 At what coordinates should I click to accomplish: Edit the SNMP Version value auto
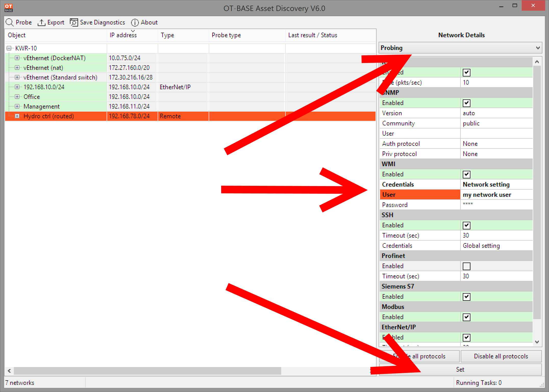point(496,113)
